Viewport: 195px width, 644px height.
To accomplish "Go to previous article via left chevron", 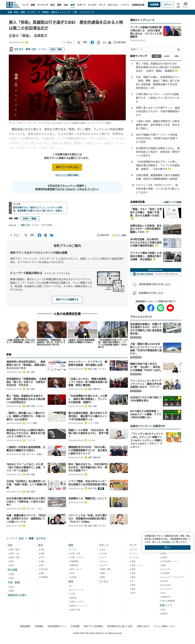I will pyautogui.click(x=10, y=208).
